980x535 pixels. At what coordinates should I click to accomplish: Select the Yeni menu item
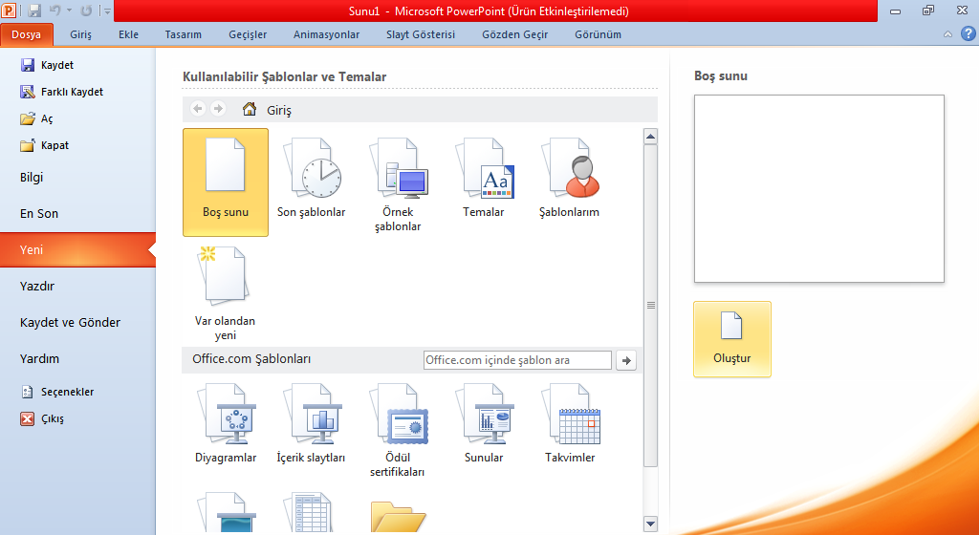[x=77, y=249]
